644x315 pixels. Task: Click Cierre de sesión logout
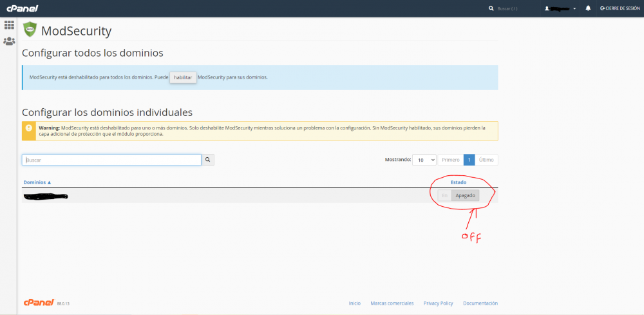tap(620, 8)
